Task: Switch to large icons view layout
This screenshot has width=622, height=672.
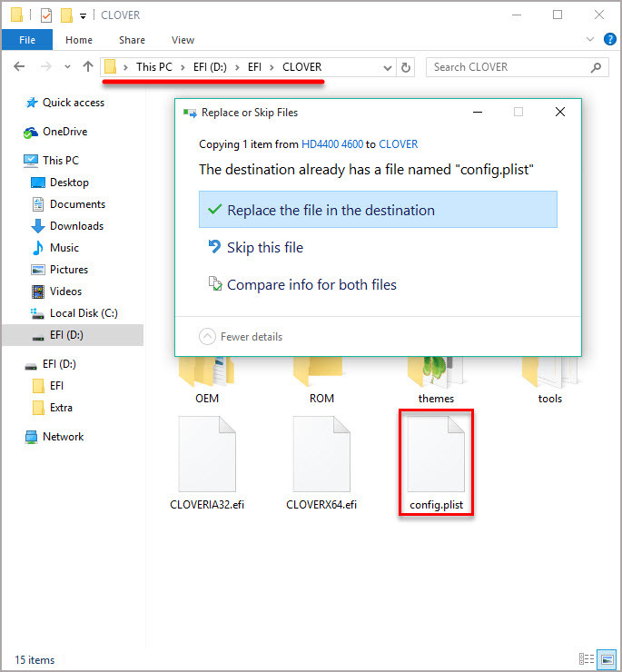Action: (x=607, y=658)
